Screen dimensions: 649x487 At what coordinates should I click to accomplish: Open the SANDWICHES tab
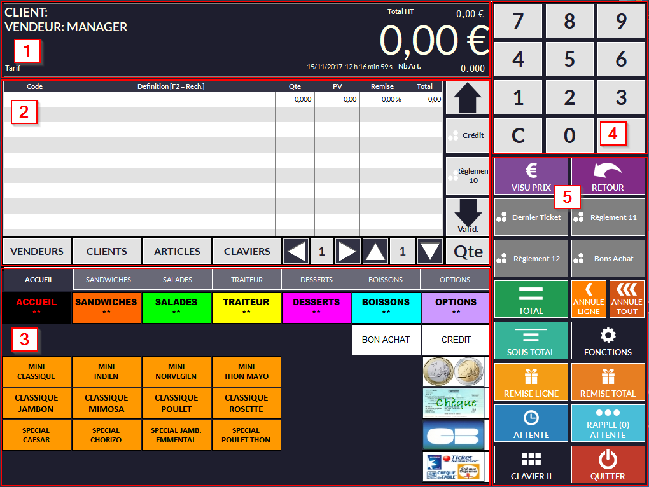pos(107,280)
